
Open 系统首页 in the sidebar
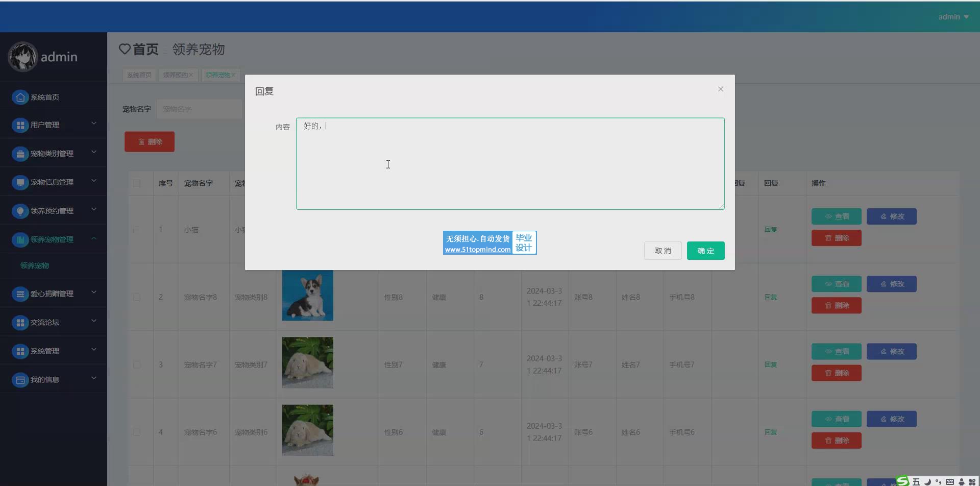[45, 98]
